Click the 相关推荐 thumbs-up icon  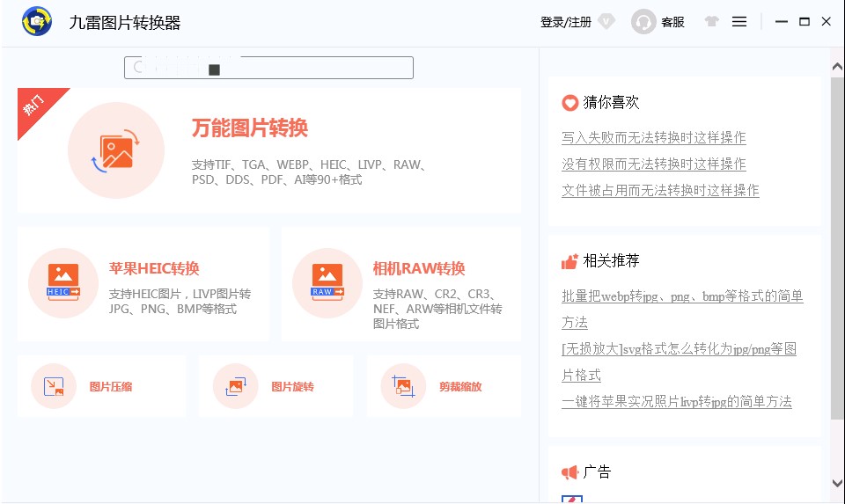click(x=569, y=261)
